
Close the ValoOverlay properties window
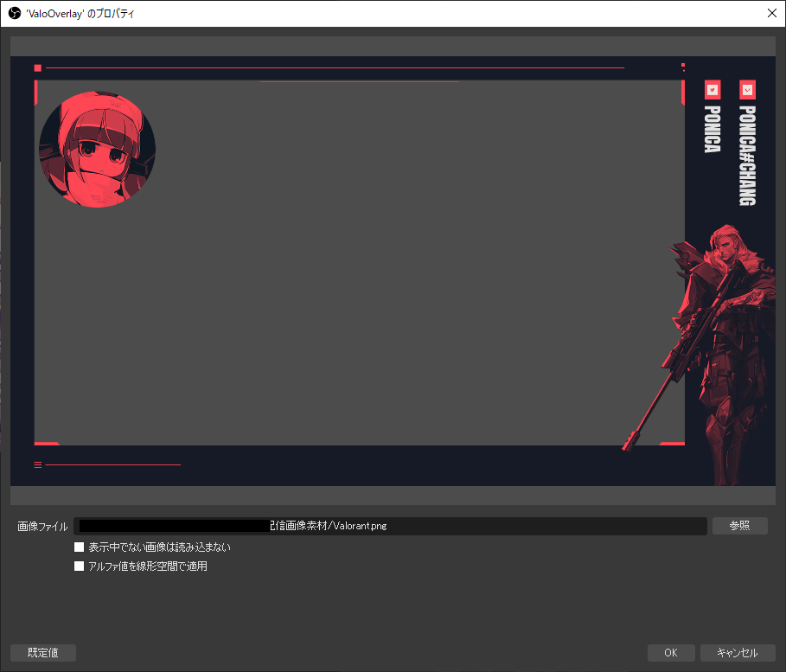[772, 13]
